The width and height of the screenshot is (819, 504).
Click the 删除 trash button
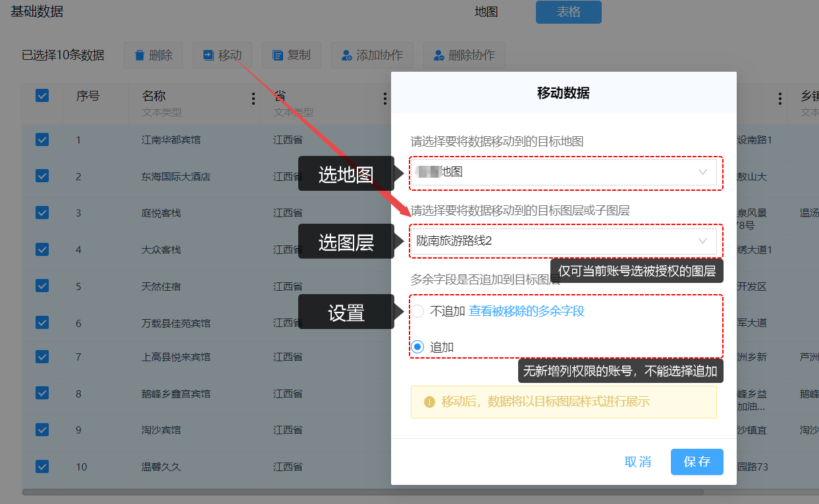point(154,55)
